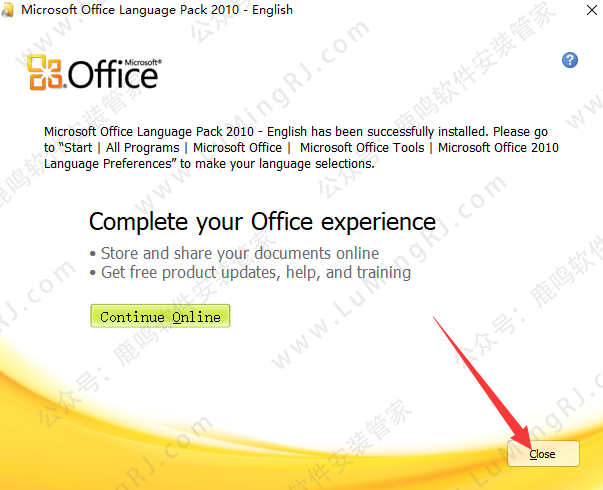The image size is (603, 490).
Task: Click the title 'Microsoft Office Language Pack 2010 - English'
Action: pos(157,10)
